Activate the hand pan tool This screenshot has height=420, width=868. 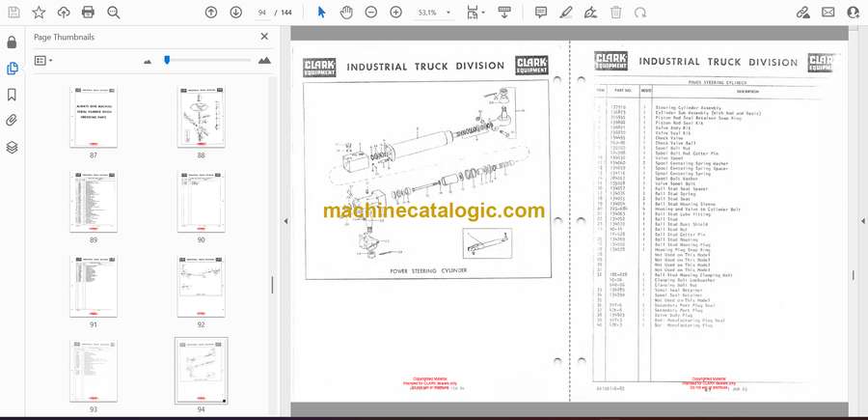coord(346,13)
